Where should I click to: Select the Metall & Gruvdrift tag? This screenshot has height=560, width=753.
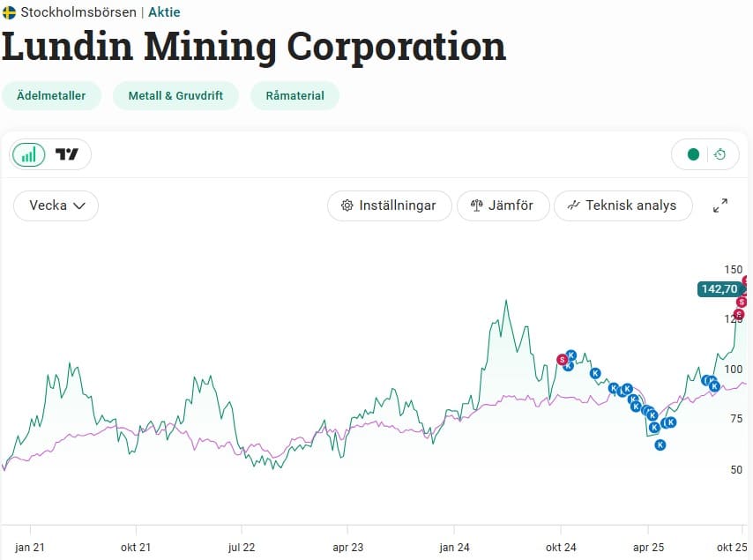175,95
